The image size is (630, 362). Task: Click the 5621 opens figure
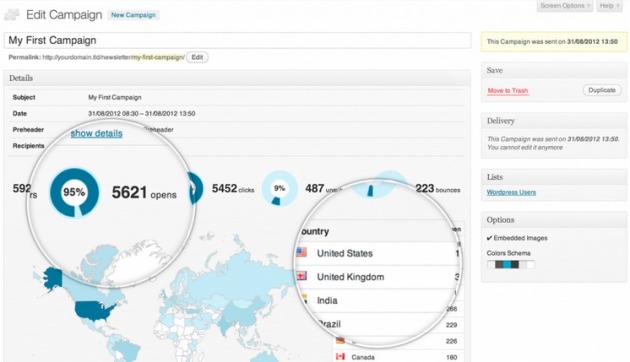pyautogui.click(x=144, y=193)
